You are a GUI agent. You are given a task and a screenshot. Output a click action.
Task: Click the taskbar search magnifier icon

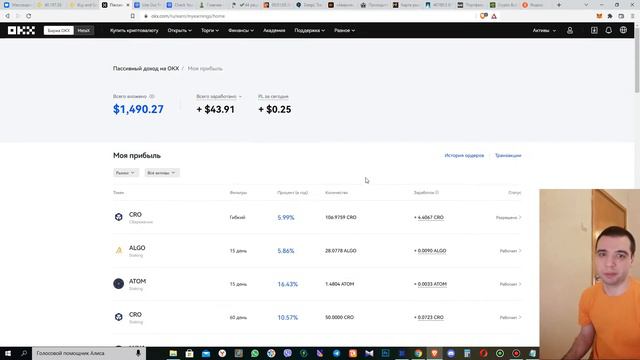24,353
